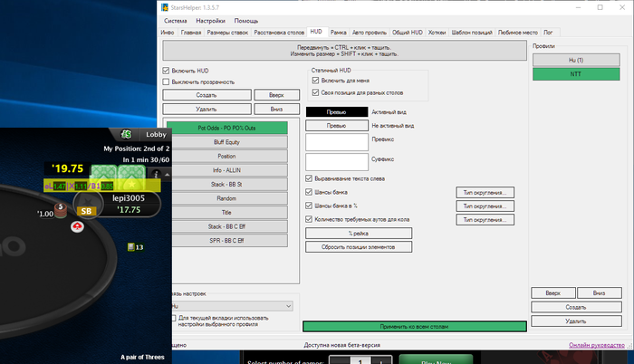The image size is (634, 364).
Task: Toggle the Включить HUD checkbox
Action: [166, 71]
